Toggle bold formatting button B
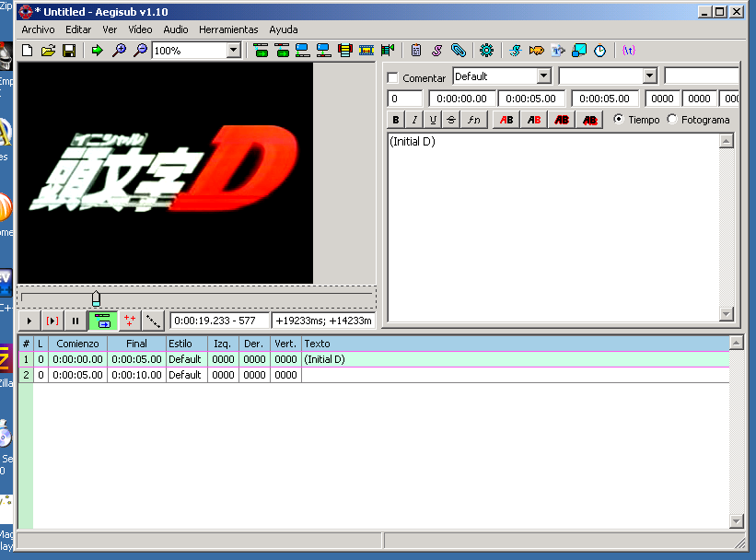 tap(396, 120)
